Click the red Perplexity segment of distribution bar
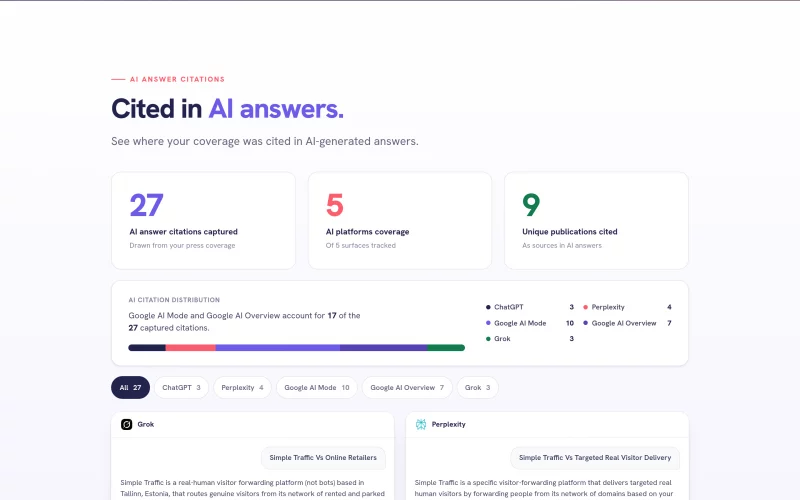 point(191,348)
